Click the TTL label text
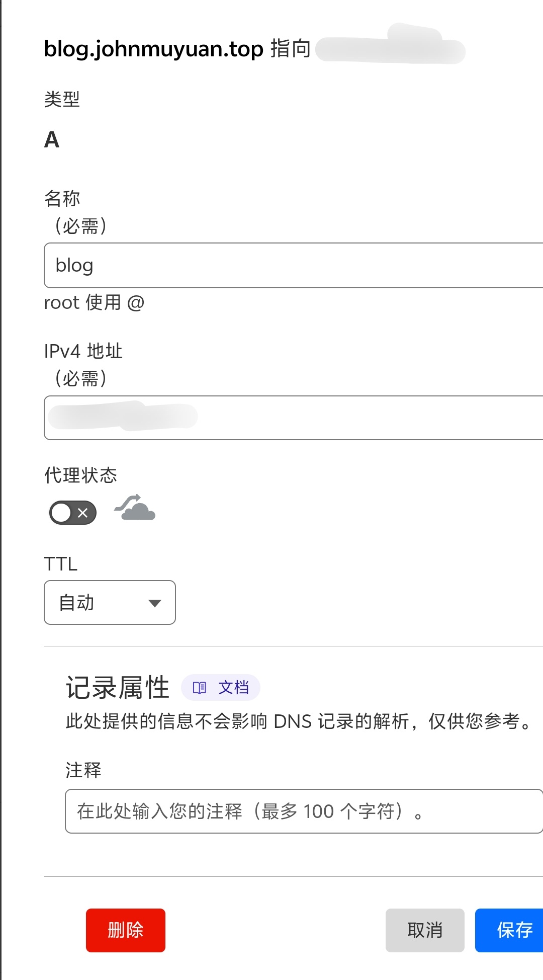The height and width of the screenshot is (980, 543). 61,564
